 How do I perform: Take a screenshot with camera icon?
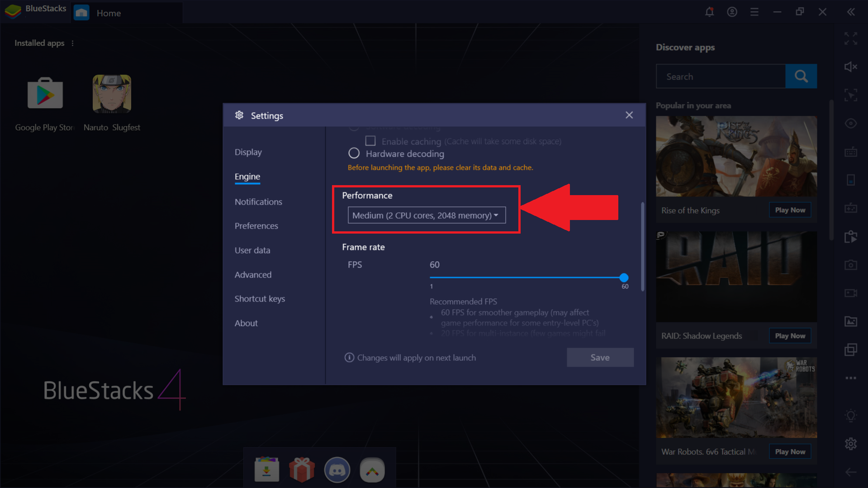point(851,265)
